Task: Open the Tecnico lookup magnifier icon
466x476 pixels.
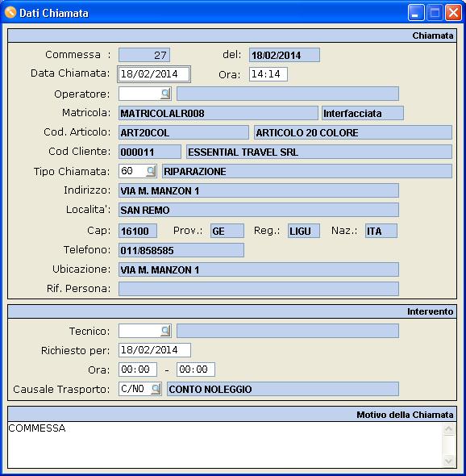Action: coord(165,331)
